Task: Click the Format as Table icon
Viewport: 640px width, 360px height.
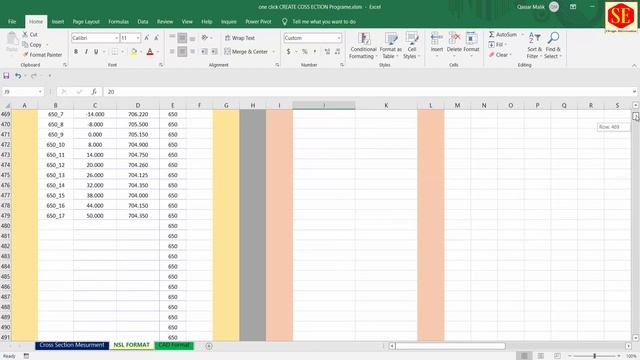Action: pyautogui.click(x=391, y=38)
